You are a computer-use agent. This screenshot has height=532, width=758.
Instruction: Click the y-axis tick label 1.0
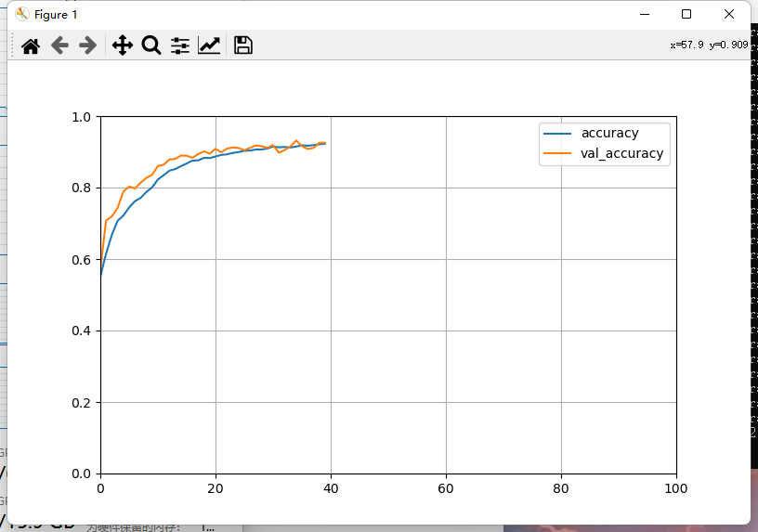pyautogui.click(x=81, y=117)
